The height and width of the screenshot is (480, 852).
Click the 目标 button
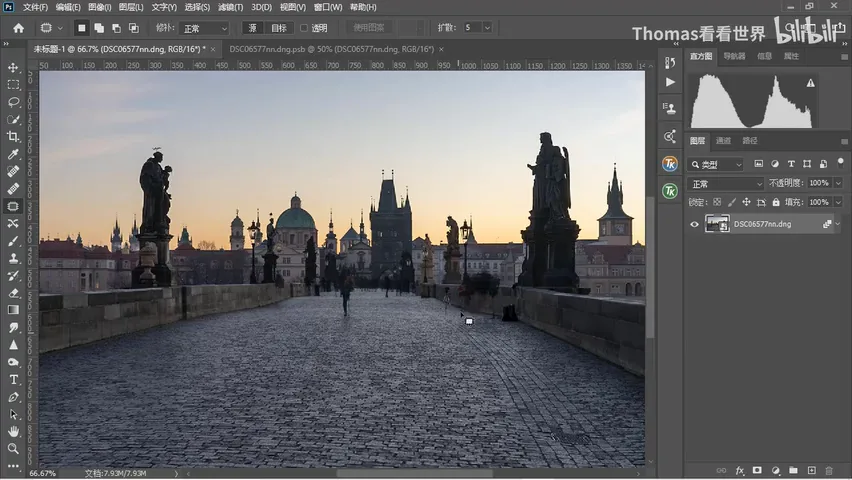279,28
